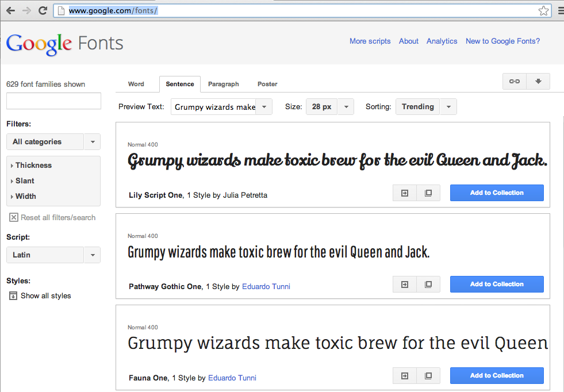
Task: Open the embed link icon at top right
Action: (514, 81)
